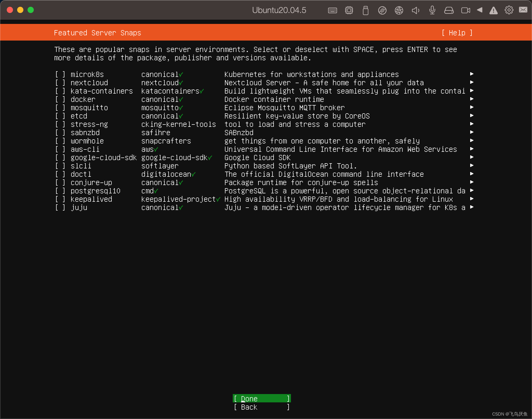This screenshot has height=419, width=532.
Task: Open details arrow on the doctl row
Action: 472,174
